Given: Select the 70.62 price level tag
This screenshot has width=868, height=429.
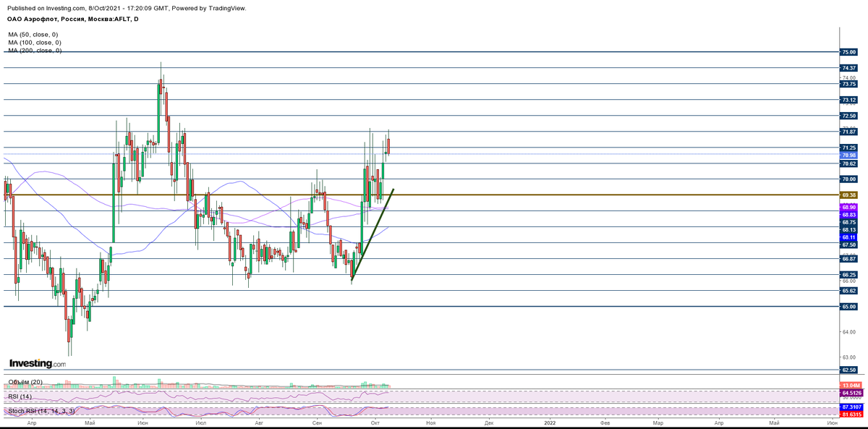Looking at the screenshot, I should [848, 163].
